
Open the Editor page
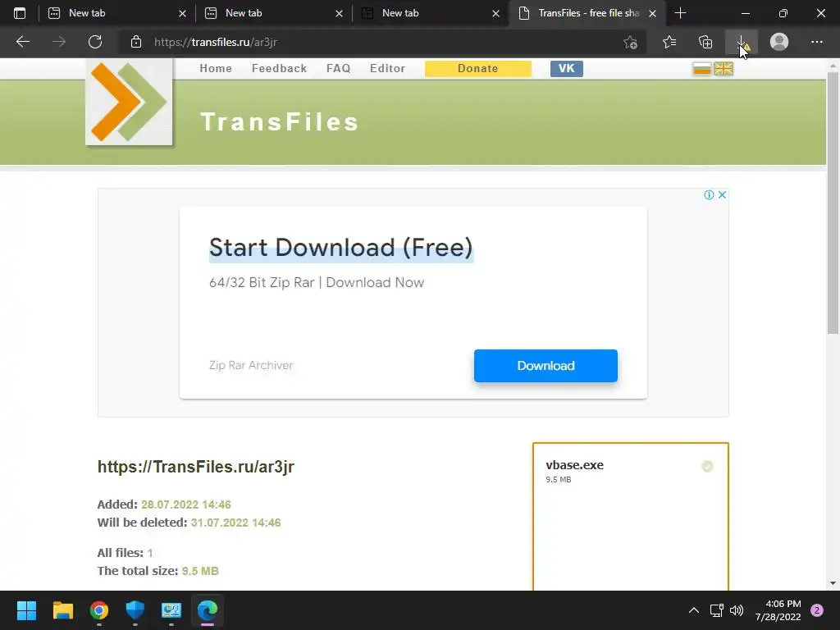[387, 69]
